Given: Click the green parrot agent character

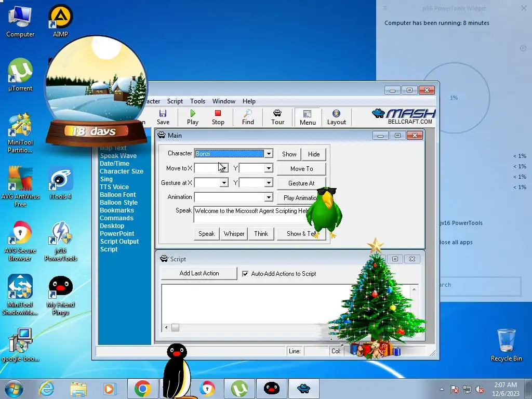Looking at the screenshot, I should click(324, 212).
